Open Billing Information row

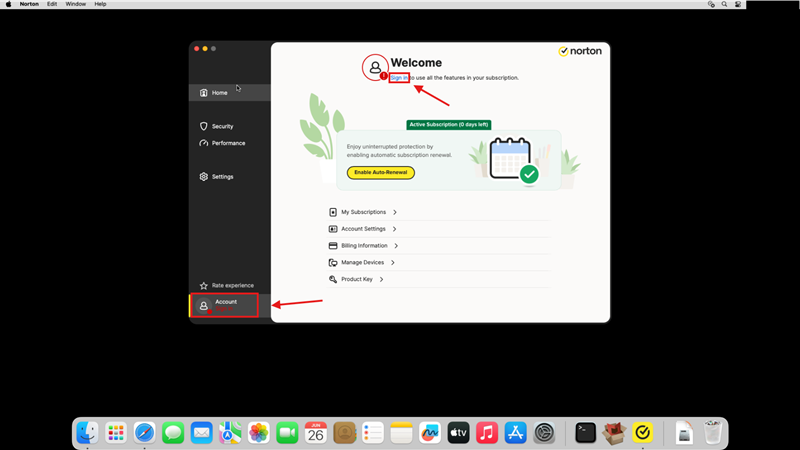click(x=439, y=246)
